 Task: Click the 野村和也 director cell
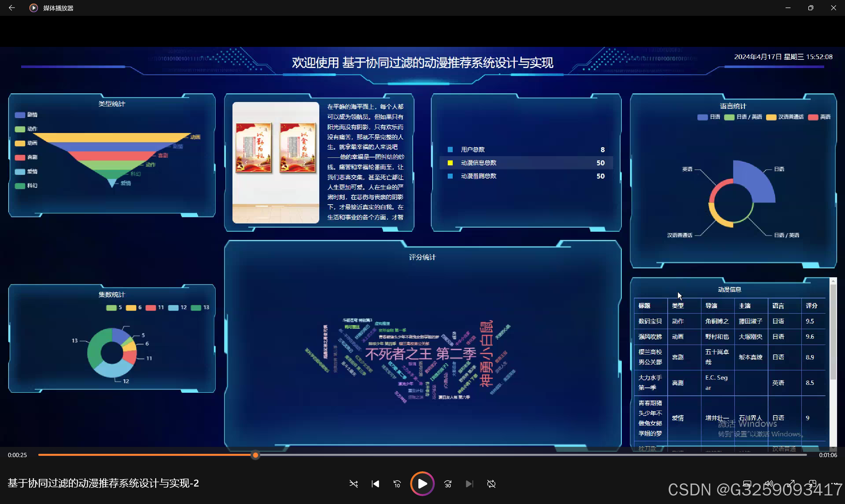[x=717, y=337]
